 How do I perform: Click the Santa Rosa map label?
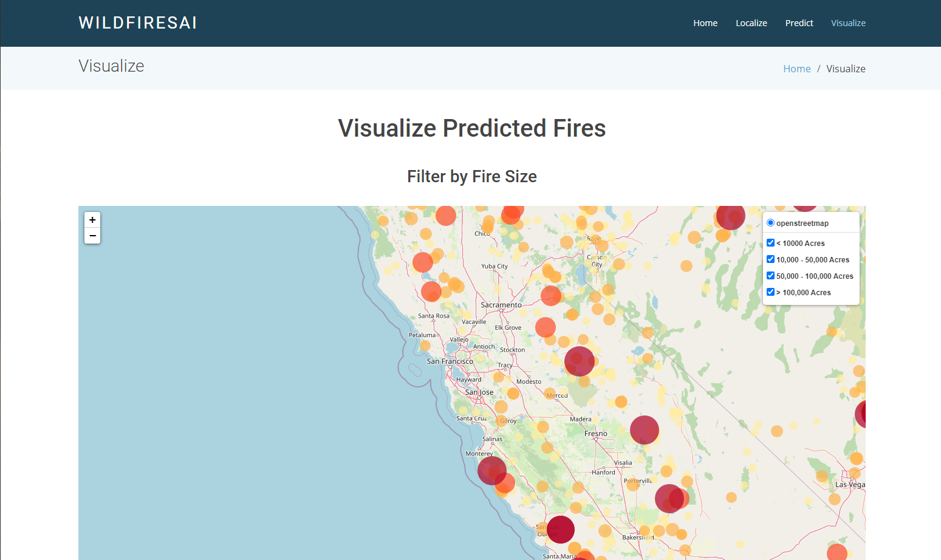[434, 316]
